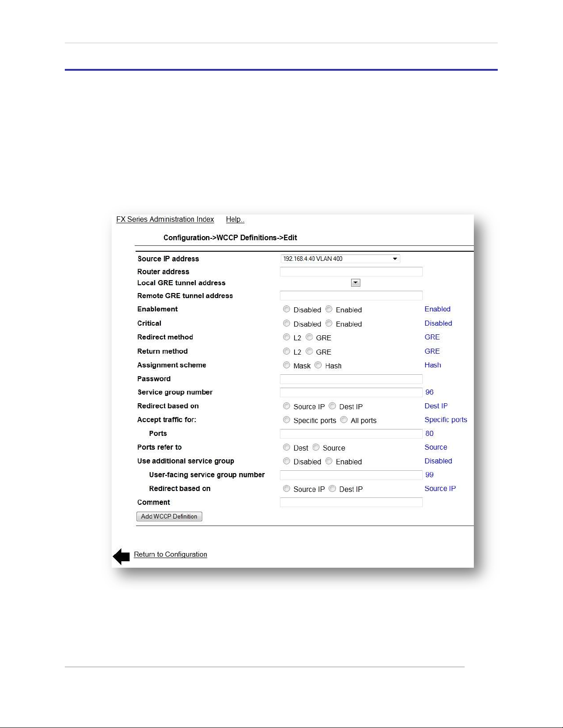
Task: Click the Ports input field
Action: tap(351, 434)
